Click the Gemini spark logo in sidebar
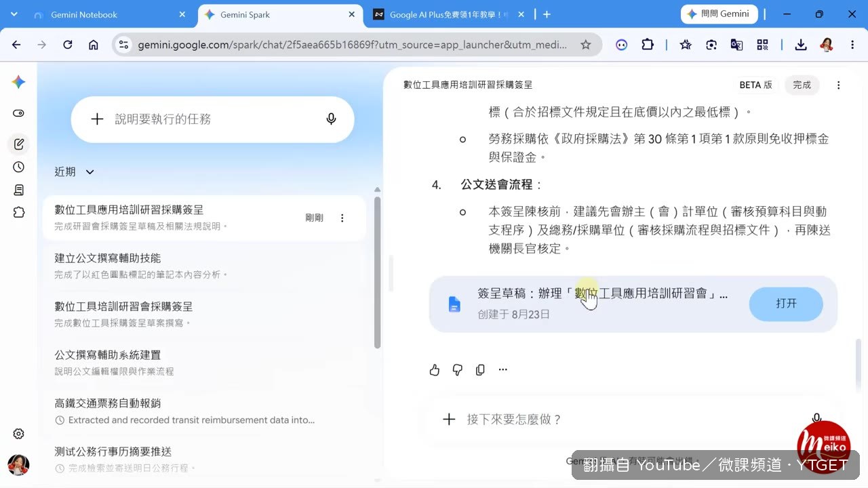This screenshot has width=868, height=488. point(18,82)
